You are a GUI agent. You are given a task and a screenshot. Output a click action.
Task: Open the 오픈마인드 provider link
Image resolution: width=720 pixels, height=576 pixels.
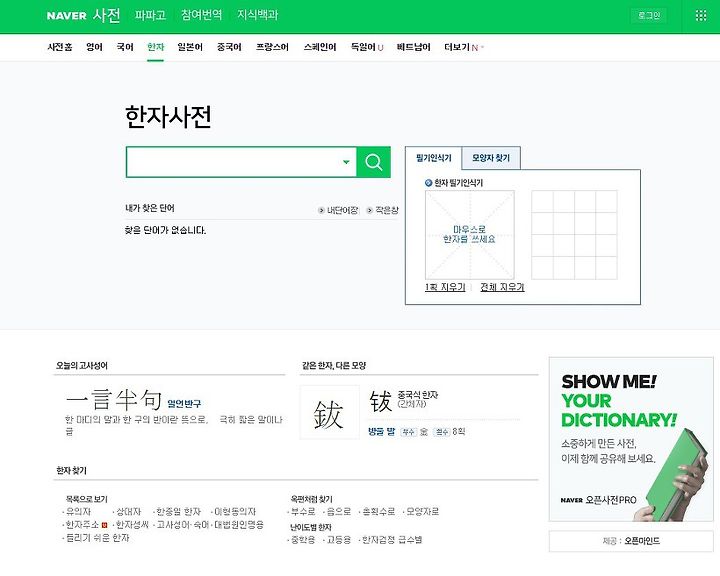(x=642, y=541)
